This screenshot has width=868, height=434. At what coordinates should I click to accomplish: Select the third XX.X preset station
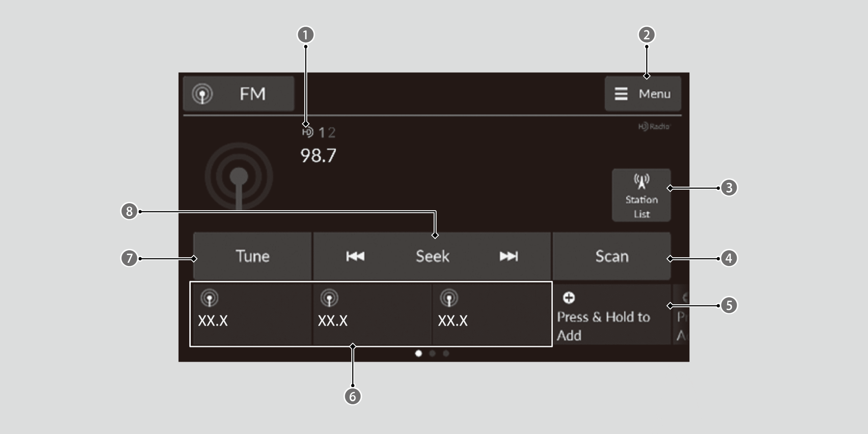pos(492,314)
